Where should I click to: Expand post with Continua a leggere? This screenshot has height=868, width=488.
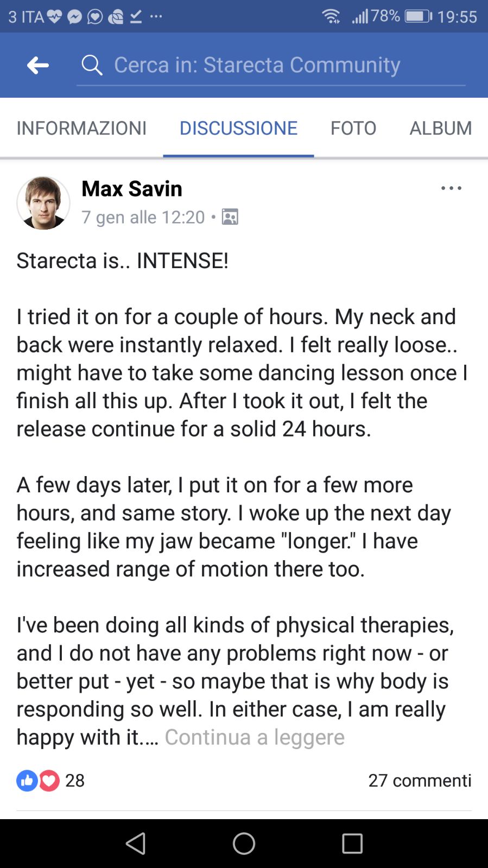[x=255, y=737]
